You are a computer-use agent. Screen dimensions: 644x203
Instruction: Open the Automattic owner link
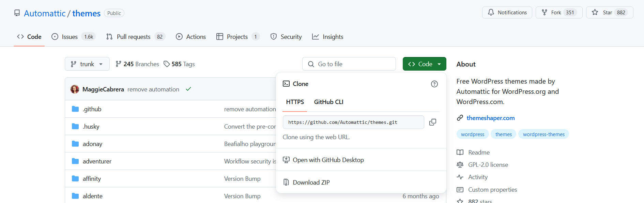click(45, 13)
